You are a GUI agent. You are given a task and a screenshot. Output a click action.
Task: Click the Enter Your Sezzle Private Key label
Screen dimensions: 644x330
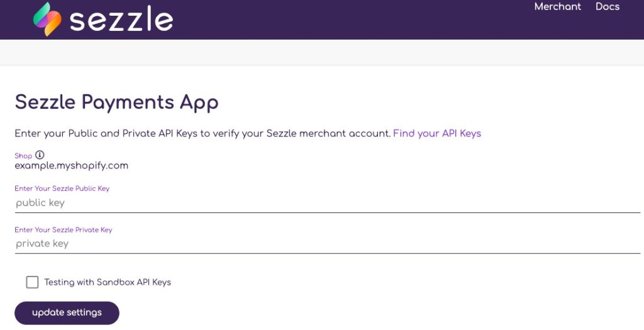(64, 230)
